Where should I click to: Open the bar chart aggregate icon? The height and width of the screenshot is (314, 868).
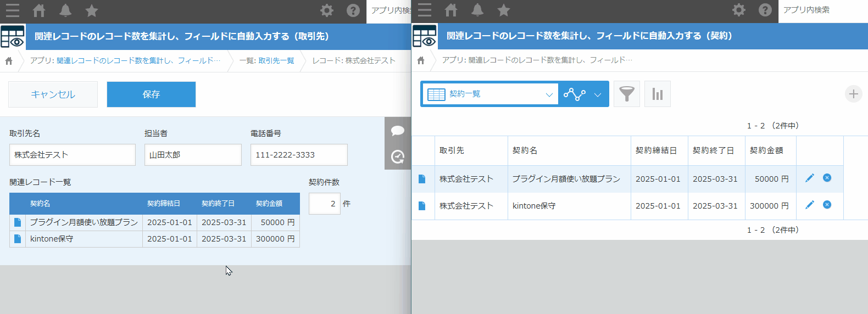(657, 94)
